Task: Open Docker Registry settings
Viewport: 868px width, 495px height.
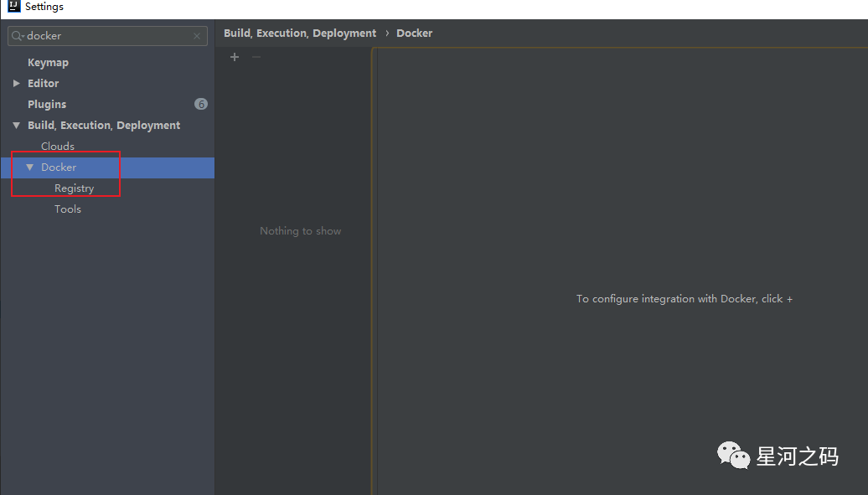Action: tap(75, 188)
